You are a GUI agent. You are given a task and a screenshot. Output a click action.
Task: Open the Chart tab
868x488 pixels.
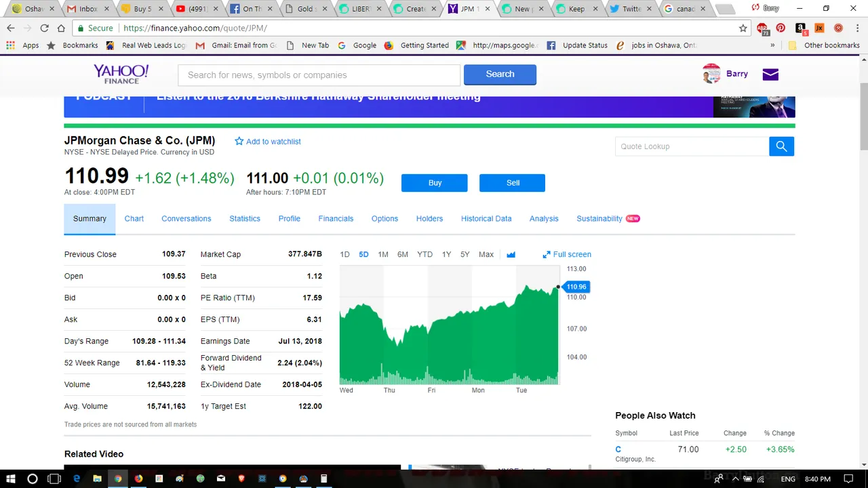coord(134,219)
